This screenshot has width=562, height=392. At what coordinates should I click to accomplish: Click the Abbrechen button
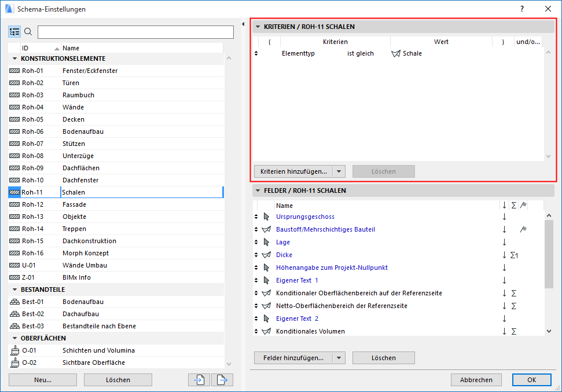[x=476, y=380]
